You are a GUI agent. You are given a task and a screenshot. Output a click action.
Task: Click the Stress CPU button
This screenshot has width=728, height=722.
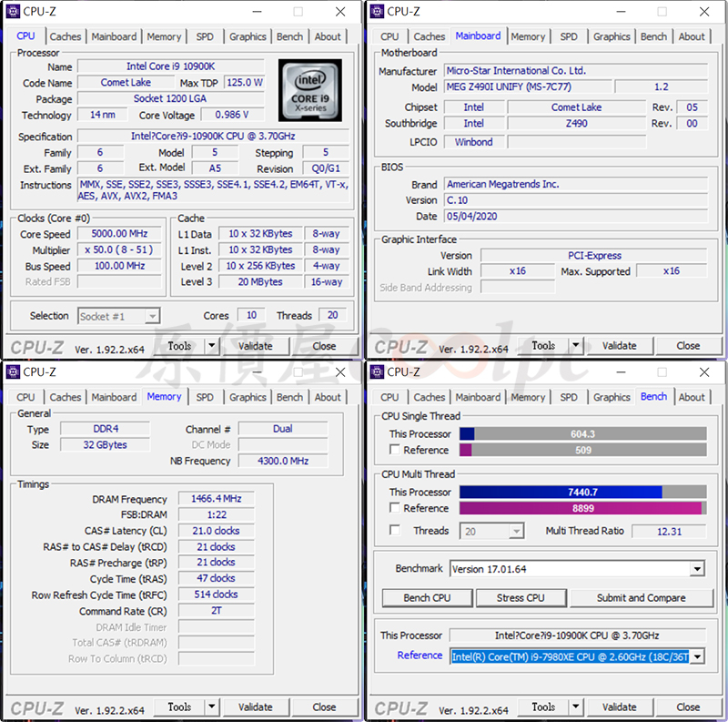pos(522,598)
